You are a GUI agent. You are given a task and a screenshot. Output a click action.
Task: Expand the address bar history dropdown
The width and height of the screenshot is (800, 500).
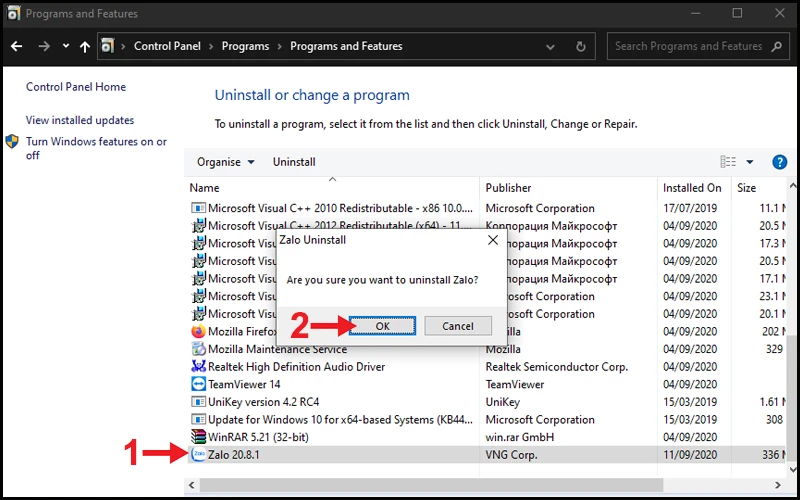(x=550, y=47)
